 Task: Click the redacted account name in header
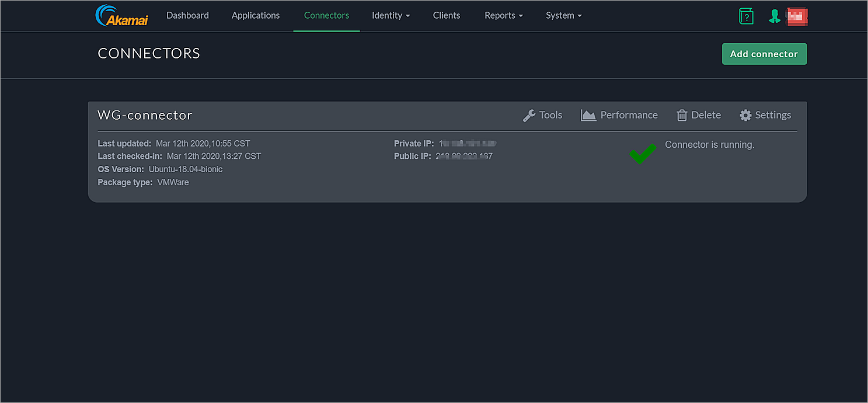tap(797, 17)
